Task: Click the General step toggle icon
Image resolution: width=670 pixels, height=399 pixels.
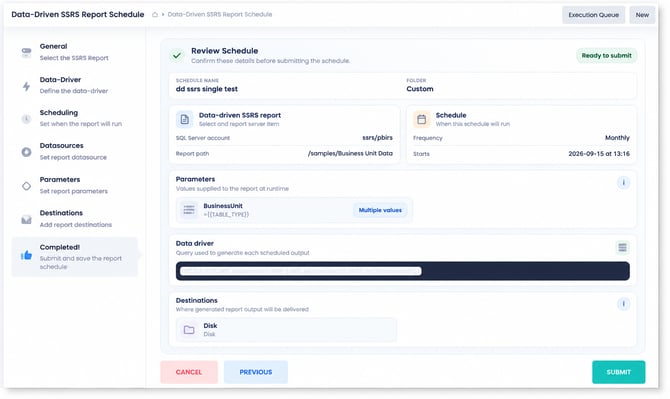Action: tap(26, 52)
